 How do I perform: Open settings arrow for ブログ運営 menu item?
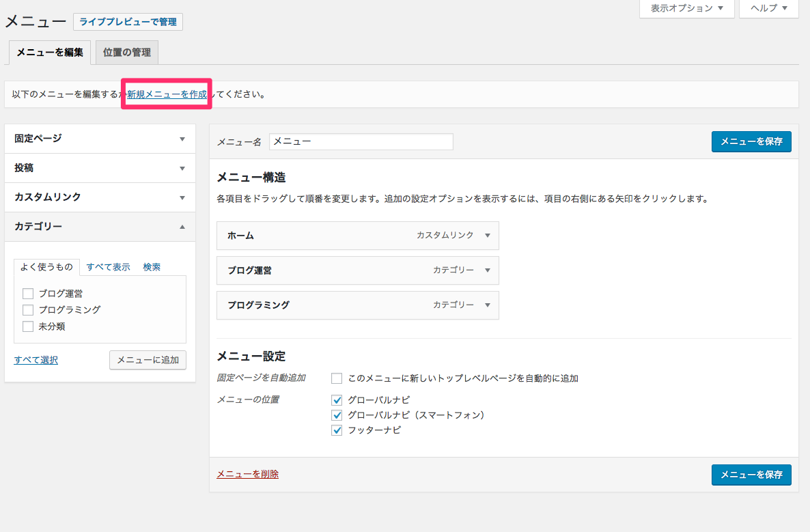[x=487, y=270]
